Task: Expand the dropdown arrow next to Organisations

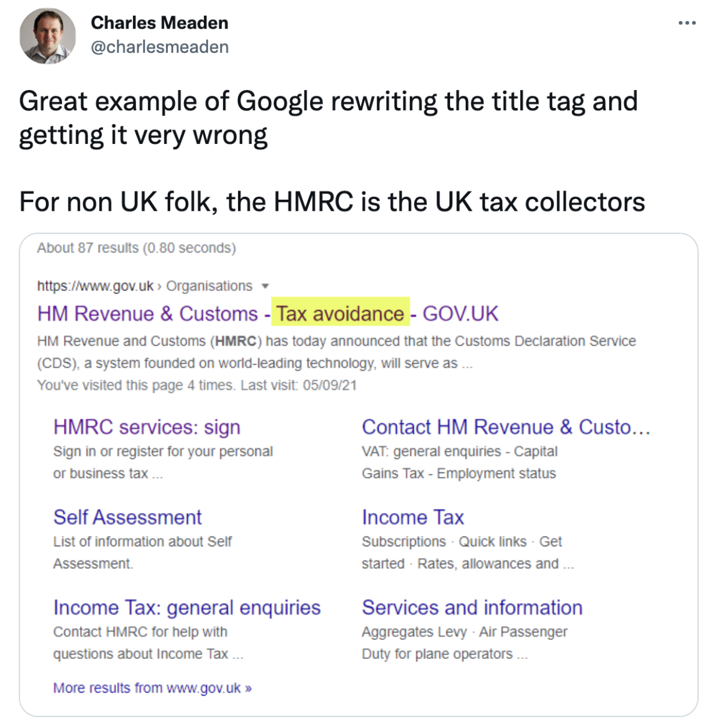Action: tap(265, 286)
